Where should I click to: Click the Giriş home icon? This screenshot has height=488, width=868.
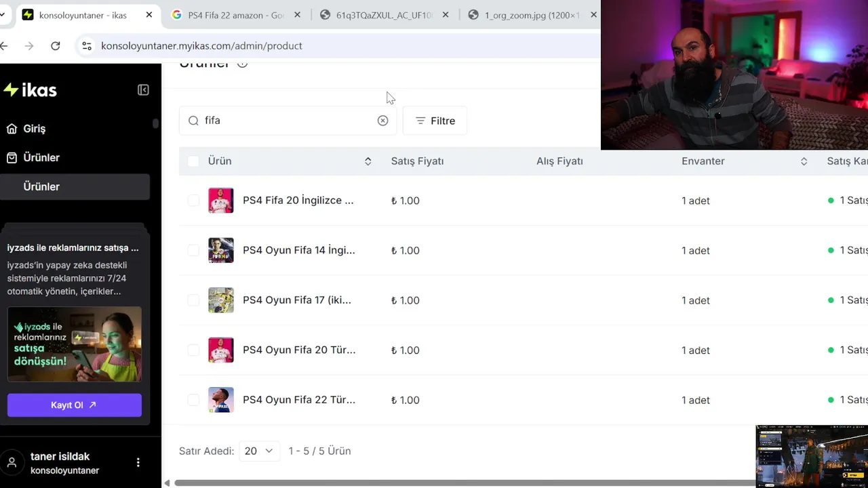coord(12,128)
